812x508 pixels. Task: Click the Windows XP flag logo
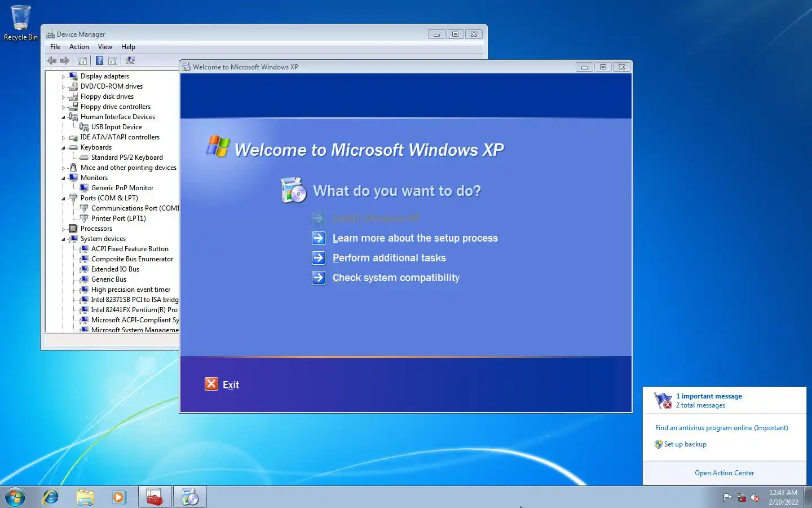coord(218,146)
